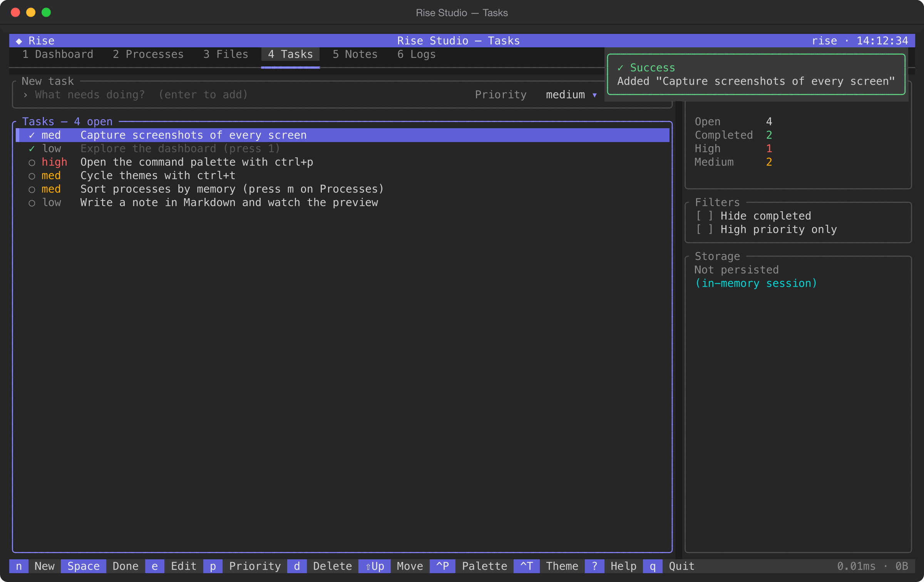Mark Sort processes by memory task done
Screen dimensions: 924x582
pos(32,189)
